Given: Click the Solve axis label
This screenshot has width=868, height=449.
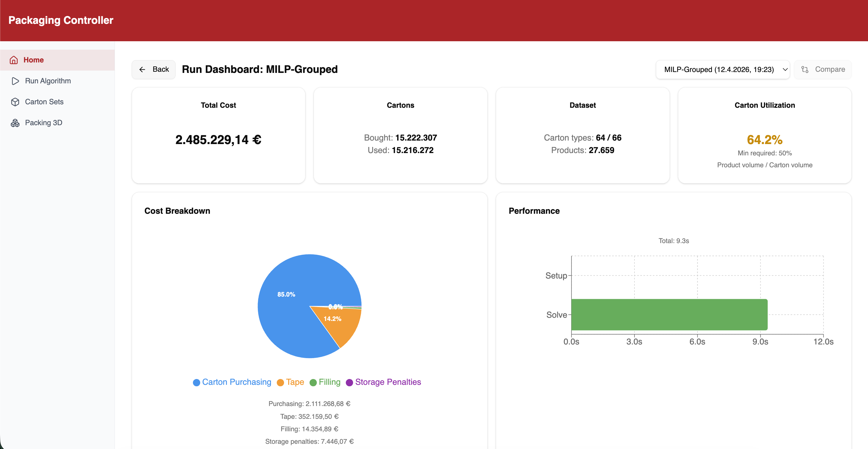Looking at the screenshot, I should click(557, 315).
